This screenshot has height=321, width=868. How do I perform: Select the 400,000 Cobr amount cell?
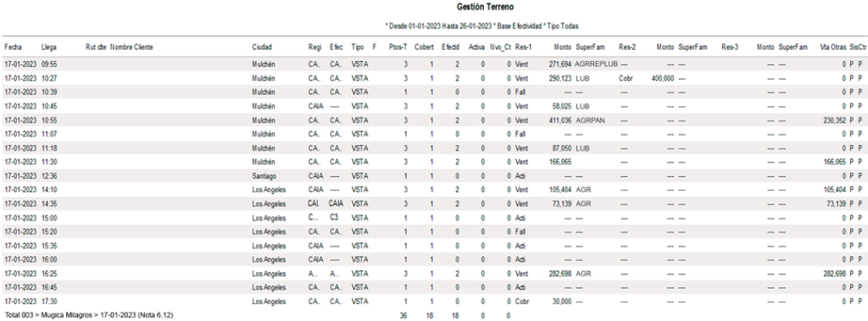click(x=663, y=79)
